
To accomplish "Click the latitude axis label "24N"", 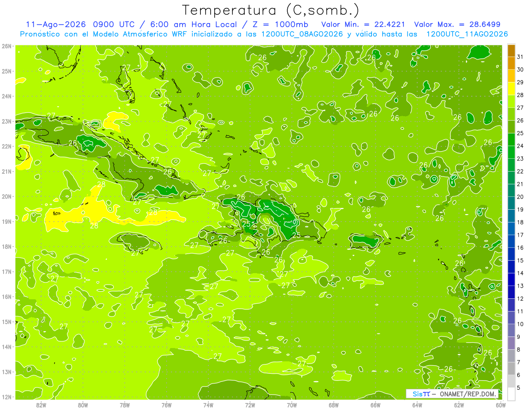I will coord(7,96).
